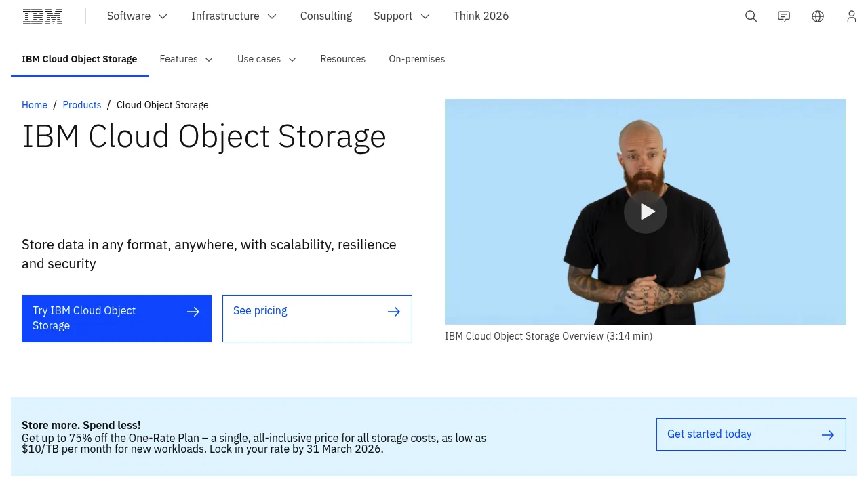Expand the Features dropdown
868x488 pixels.
tap(186, 59)
